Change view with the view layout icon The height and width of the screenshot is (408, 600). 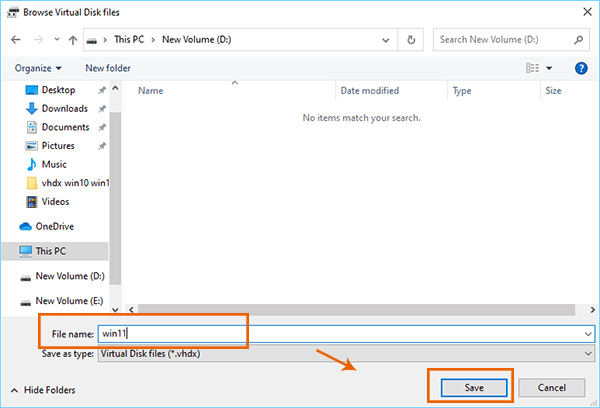click(x=532, y=68)
